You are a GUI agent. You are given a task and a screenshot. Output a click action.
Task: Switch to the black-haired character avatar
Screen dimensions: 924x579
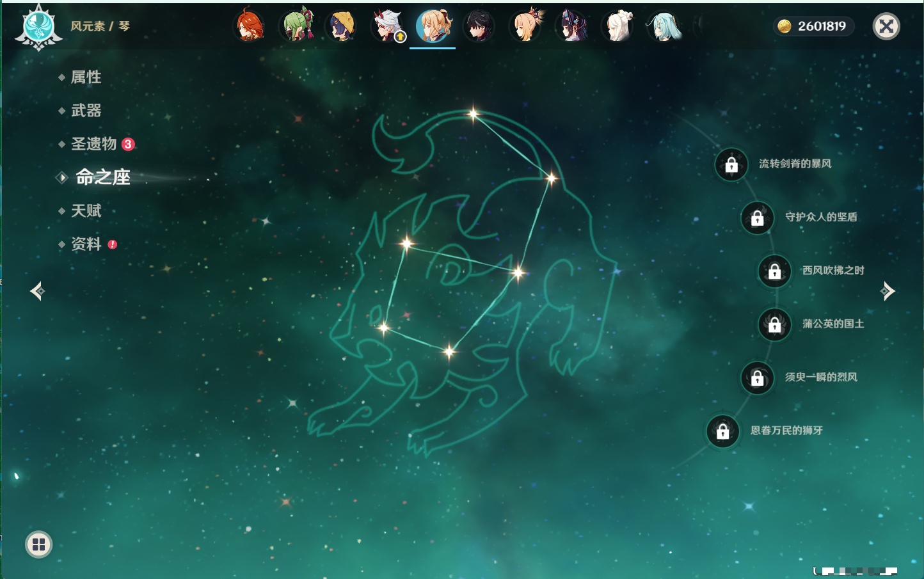tap(479, 26)
